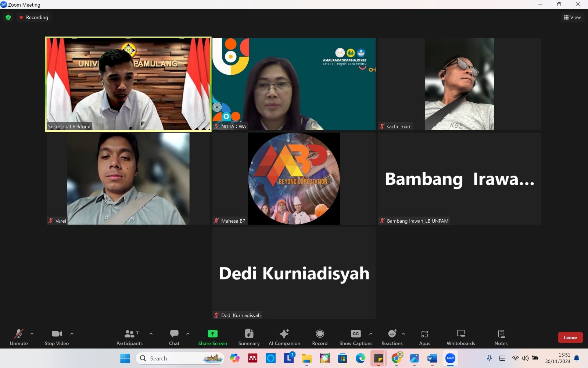The image size is (588, 368).
Task: Select Mahesa BP profile picture tile
Action: 294,179
